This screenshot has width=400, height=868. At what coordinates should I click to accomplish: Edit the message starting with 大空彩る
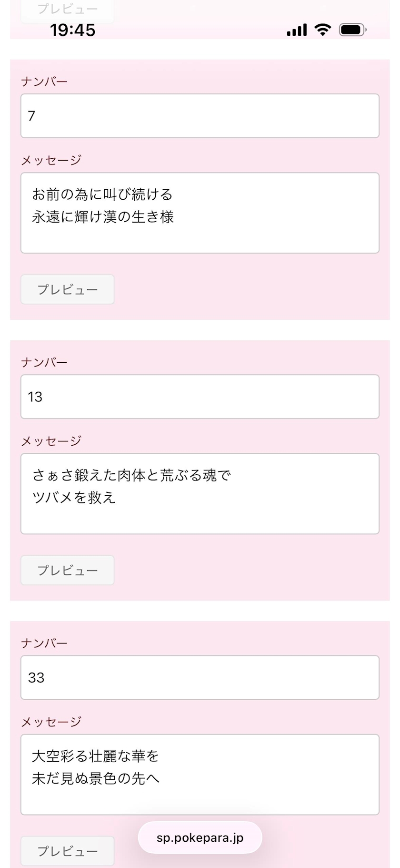[x=200, y=774]
